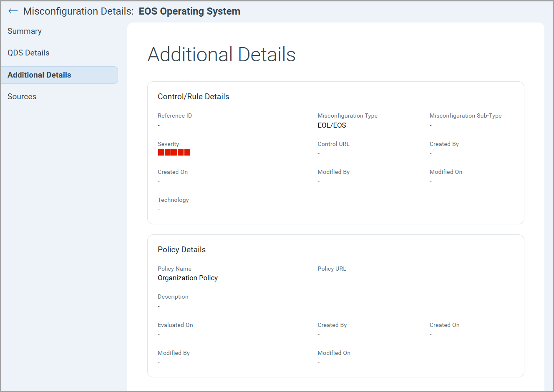Click the red severity bar indicator
Viewport: 554px width, 392px height.
point(174,153)
